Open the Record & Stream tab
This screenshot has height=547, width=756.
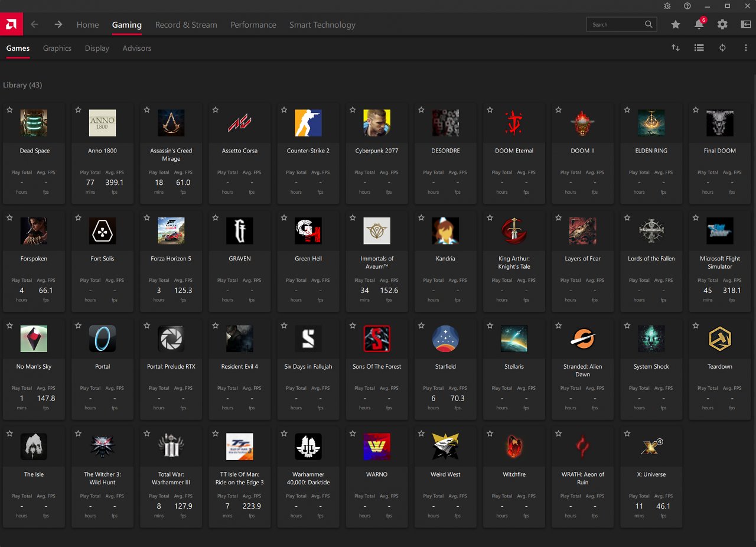pyautogui.click(x=186, y=25)
